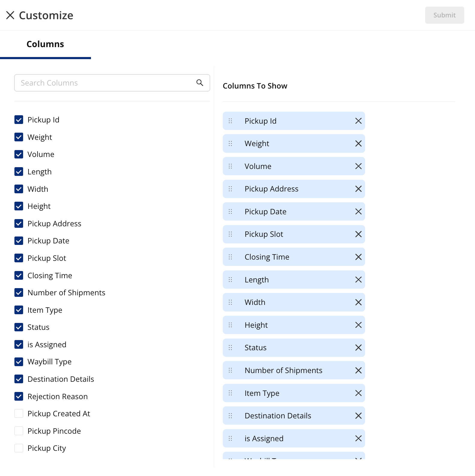Click drag handle of Status item
The width and height of the screenshot is (475, 476).
pyautogui.click(x=230, y=348)
